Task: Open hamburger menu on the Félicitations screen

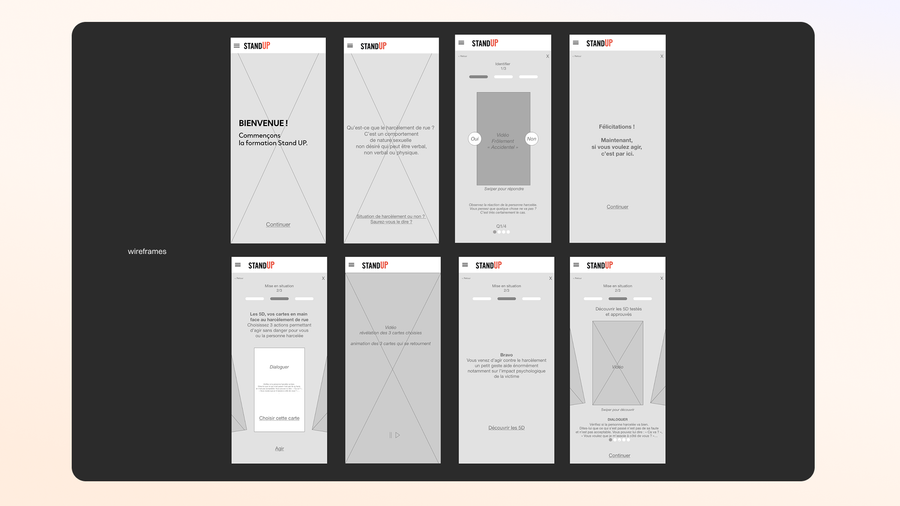Action: point(576,43)
